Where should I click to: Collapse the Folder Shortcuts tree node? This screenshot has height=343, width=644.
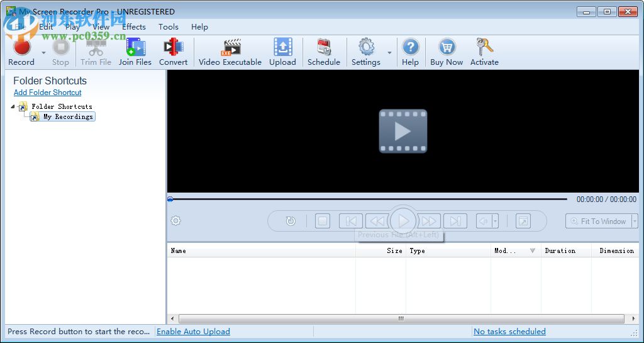coord(13,106)
